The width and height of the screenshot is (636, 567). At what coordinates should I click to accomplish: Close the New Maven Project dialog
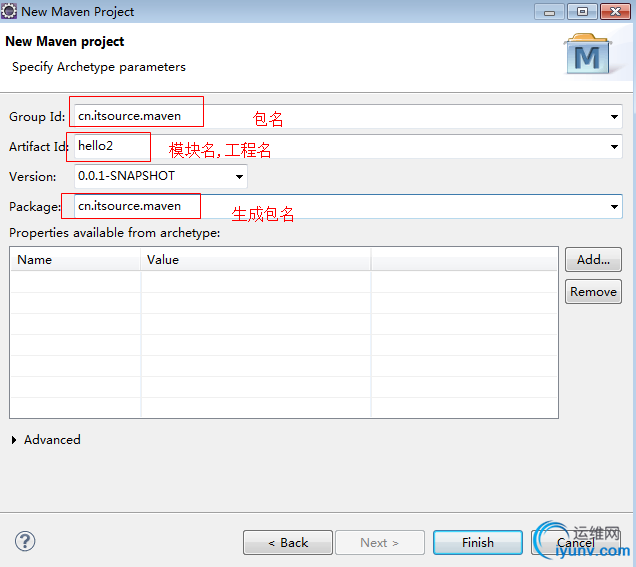pyautogui.click(x=615, y=12)
